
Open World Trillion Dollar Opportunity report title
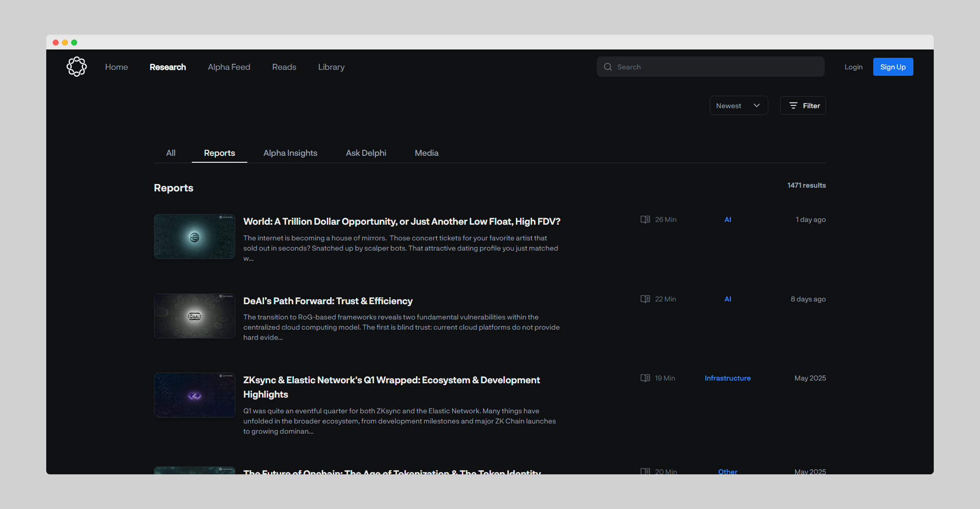click(402, 221)
